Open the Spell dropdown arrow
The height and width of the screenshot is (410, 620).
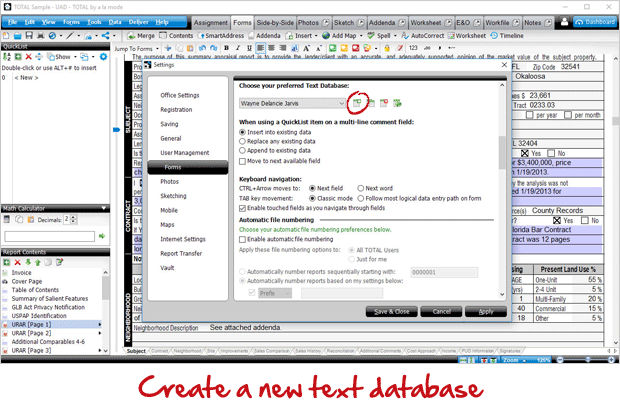click(x=395, y=36)
